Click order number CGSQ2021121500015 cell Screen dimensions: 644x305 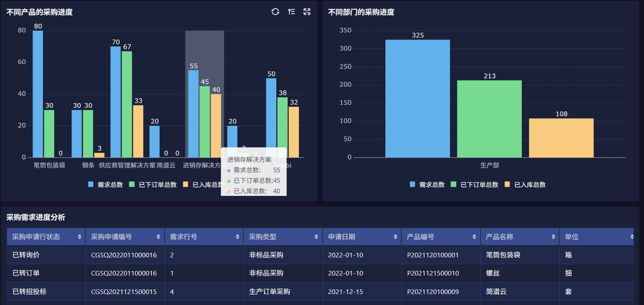pos(124,292)
